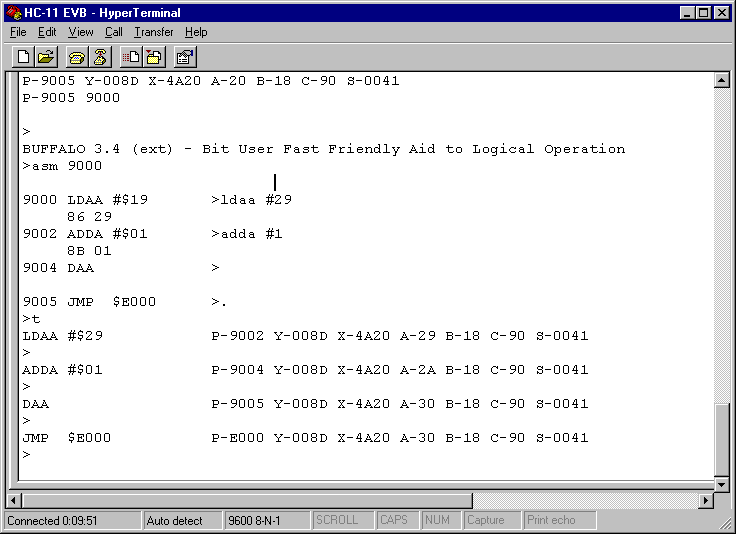The height and width of the screenshot is (534, 736).
Task: Click the horizontal scrollbar right arrow
Action: pyautogui.click(x=706, y=500)
